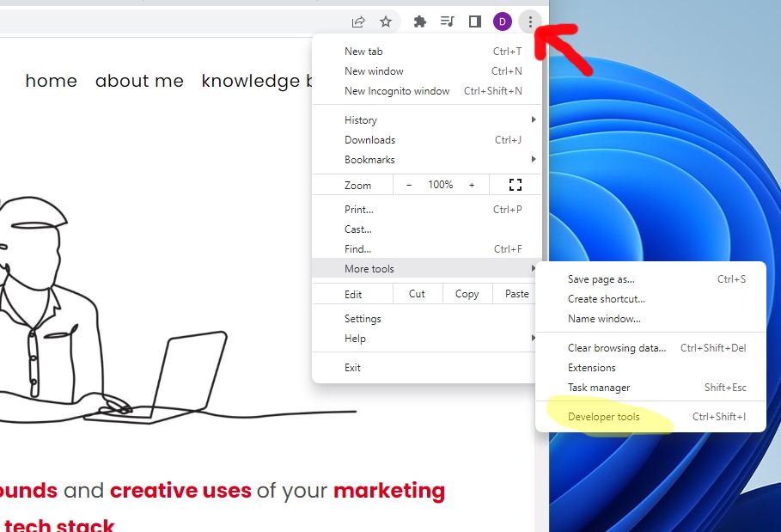The image size is (781, 532).
Task: Choose Create shortcut... in submenu
Action: (x=651, y=299)
